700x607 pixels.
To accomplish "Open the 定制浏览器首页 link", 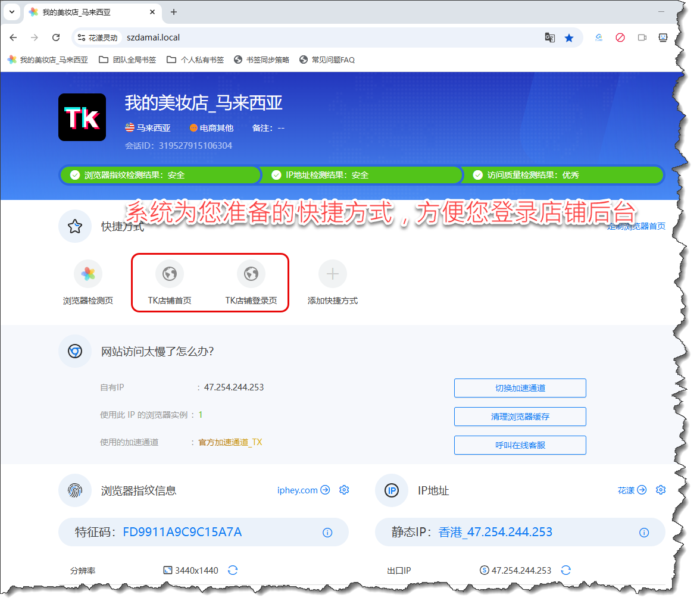I will tap(636, 226).
